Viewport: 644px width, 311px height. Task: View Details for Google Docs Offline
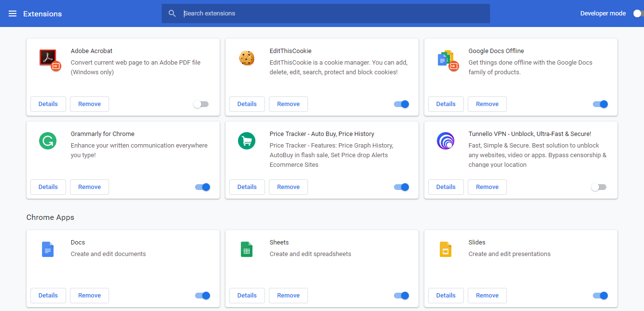click(446, 104)
